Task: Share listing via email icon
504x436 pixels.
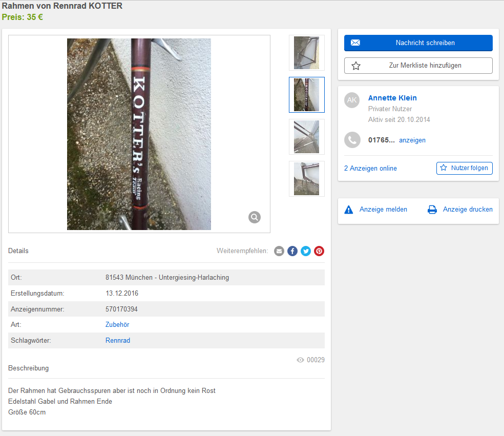Action: point(279,251)
